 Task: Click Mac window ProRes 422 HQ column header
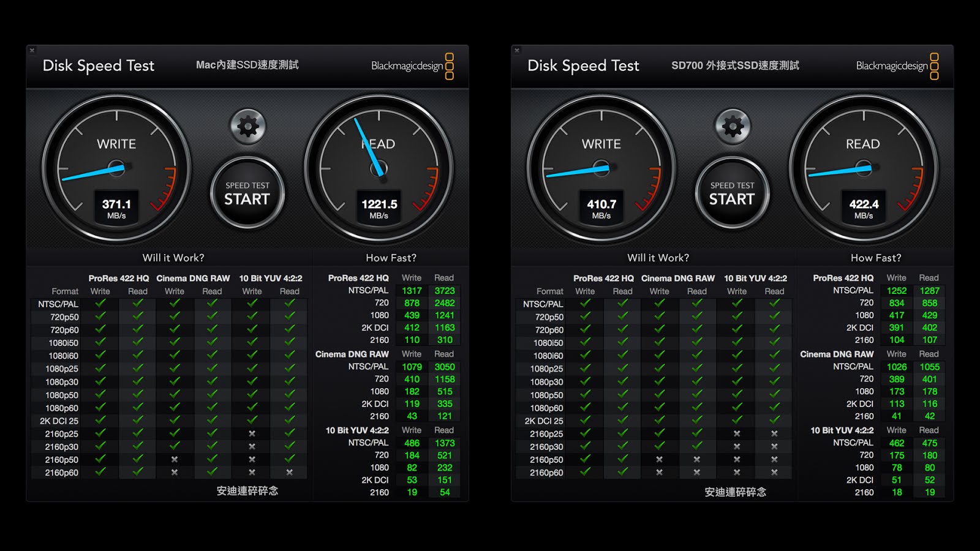point(119,278)
